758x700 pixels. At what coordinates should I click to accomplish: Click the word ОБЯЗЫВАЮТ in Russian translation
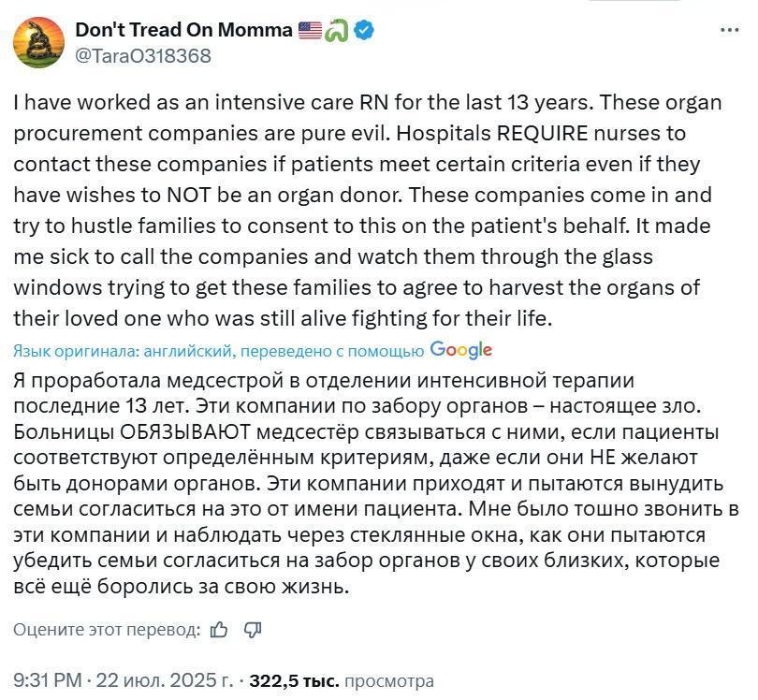coord(185,432)
